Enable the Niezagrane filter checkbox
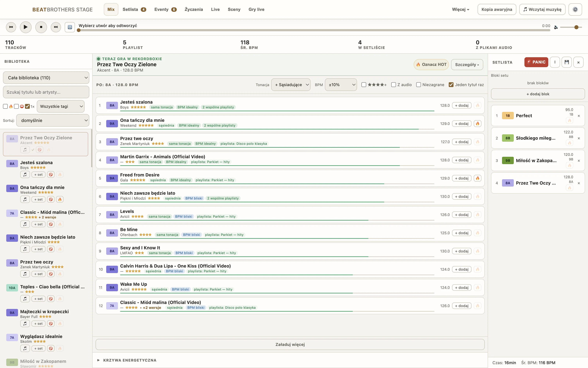The width and height of the screenshot is (588, 368). 418,85
